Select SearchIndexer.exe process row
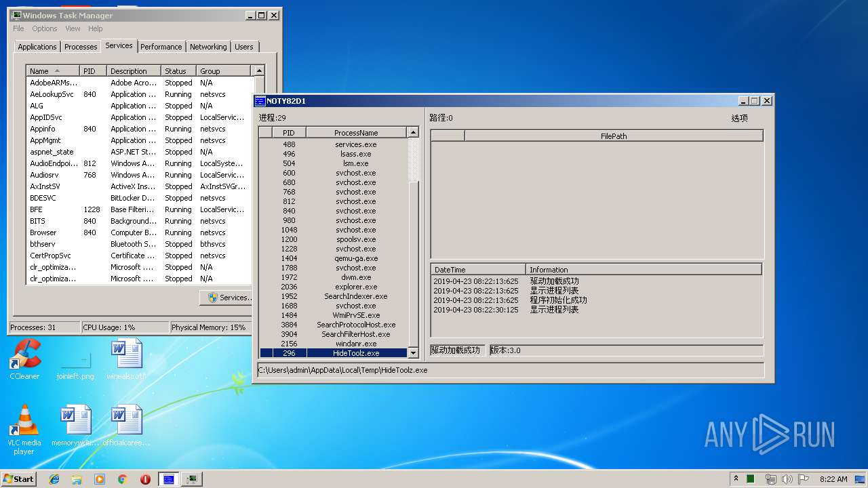Viewport: 868px width, 488px height. pos(333,296)
